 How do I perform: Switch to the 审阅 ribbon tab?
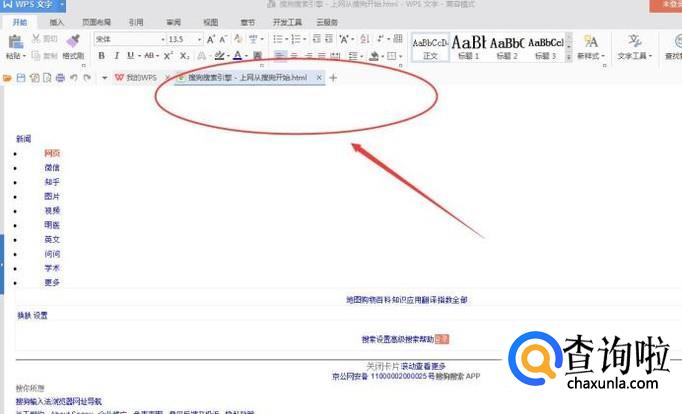[x=174, y=22]
